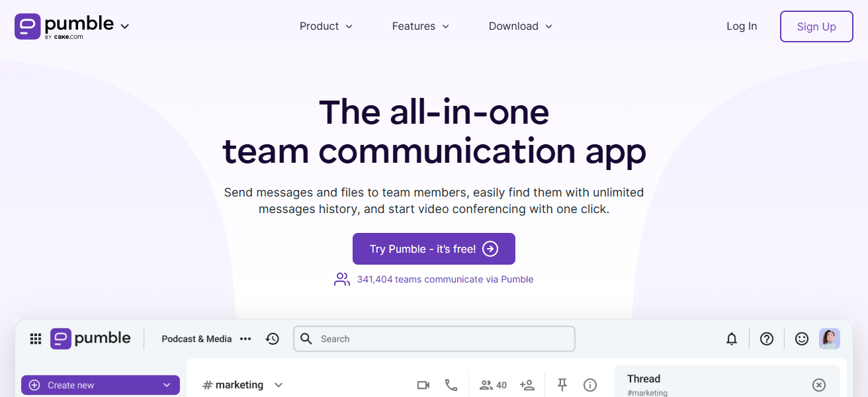Expand the Product menu
Image resolution: width=868 pixels, height=397 pixels.
(326, 26)
